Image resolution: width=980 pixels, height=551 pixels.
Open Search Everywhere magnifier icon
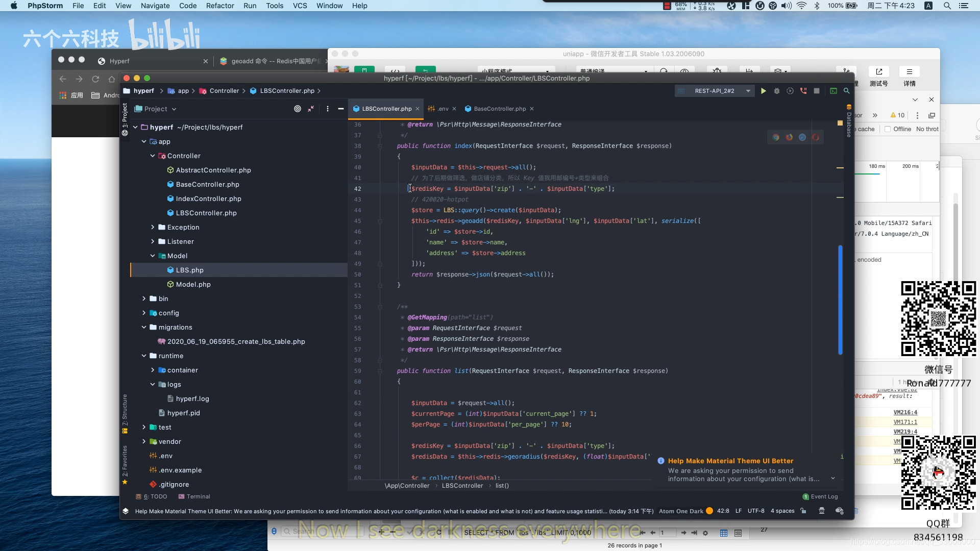pyautogui.click(x=846, y=91)
